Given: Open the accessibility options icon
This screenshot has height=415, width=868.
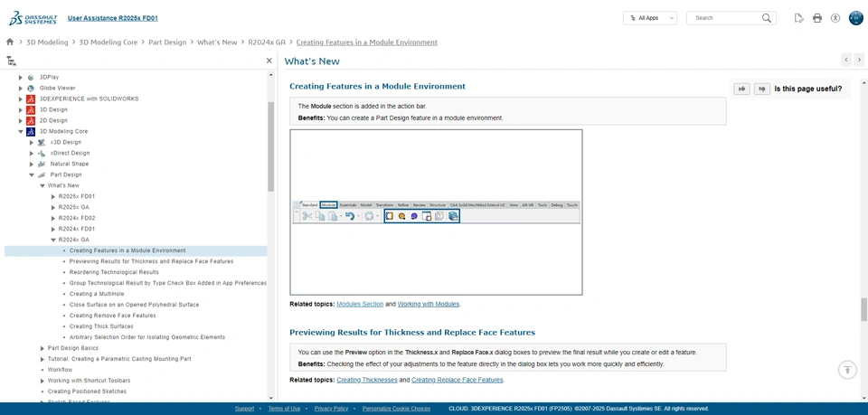Looking at the screenshot, I should (835, 18).
